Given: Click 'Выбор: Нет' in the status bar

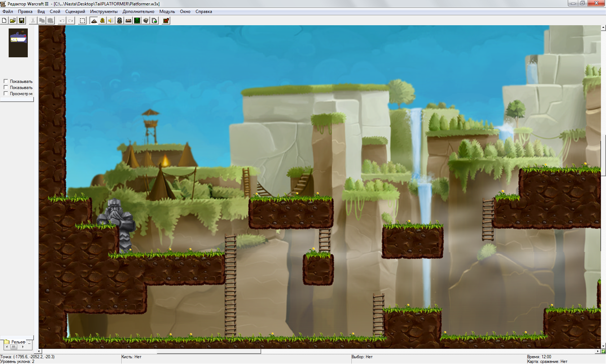Looking at the screenshot, I should (x=362, y=357).
